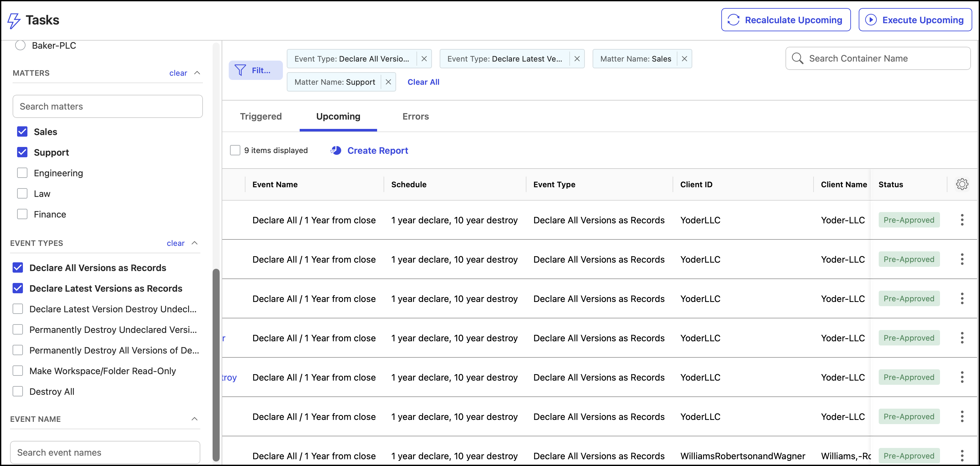Check the Law matter checkbox
This screenshot has height=466, width=980.
[22, 193]
